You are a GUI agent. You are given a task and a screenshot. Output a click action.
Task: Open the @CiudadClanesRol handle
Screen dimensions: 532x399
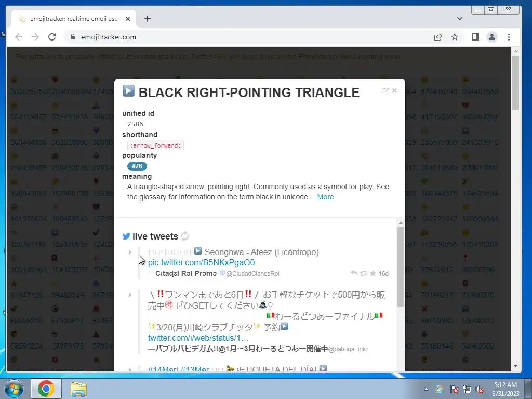tap(252, 274)
